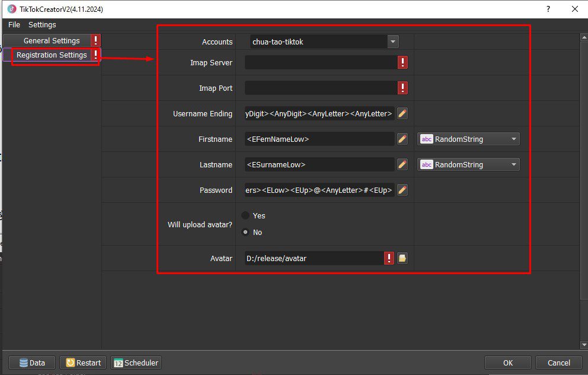This screenshot has height=375, width=588.
Task: Open the File menu
Action: click(14, 24)
